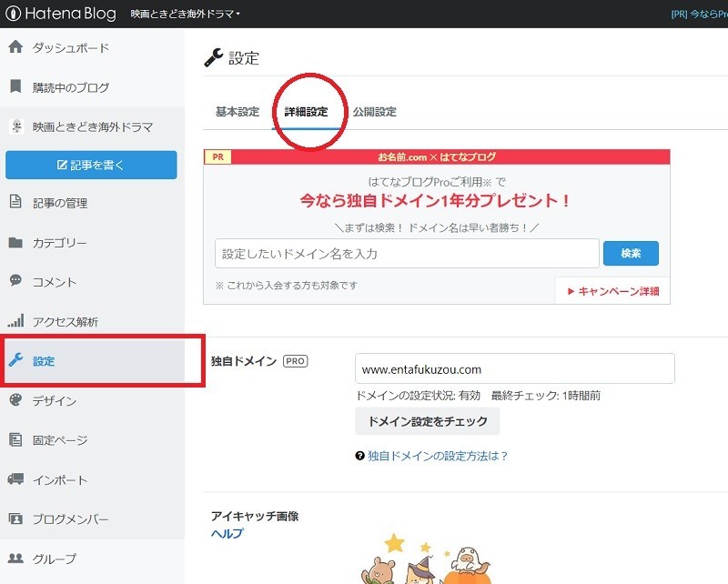Image resolution: width=728 pixels, height=584 pixels.
Task: Click the 独自ドメイン input field
Action: point(514,369)
